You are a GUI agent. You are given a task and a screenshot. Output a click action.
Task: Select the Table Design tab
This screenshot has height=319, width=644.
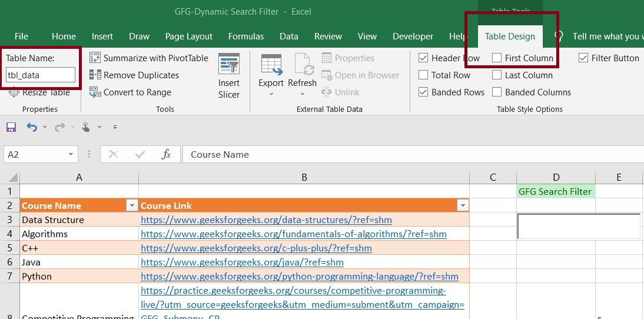coord(510,36)
